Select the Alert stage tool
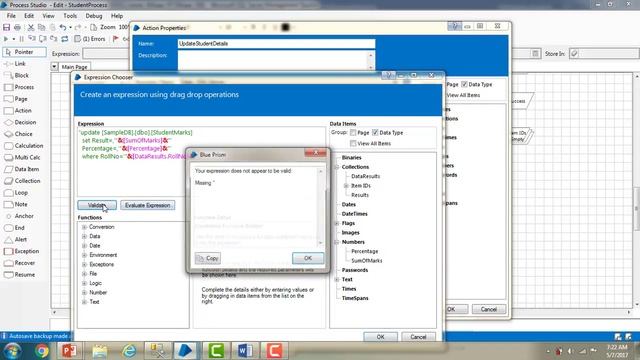The height and width of the screenshot is (360, 640). [x=21, y=240]
